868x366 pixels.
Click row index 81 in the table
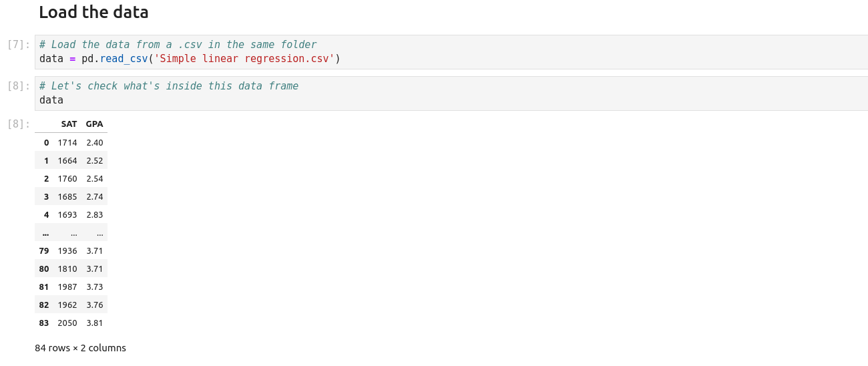[44, 287]
